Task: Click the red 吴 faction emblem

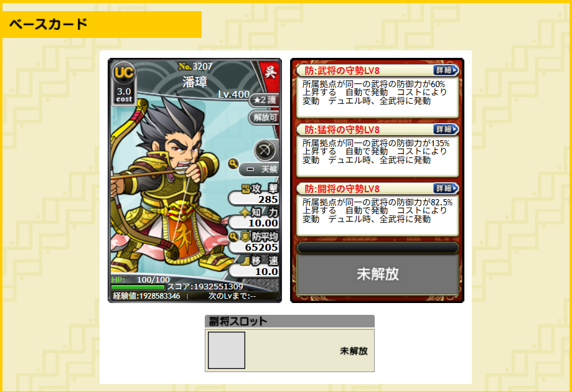Action: 270,72
